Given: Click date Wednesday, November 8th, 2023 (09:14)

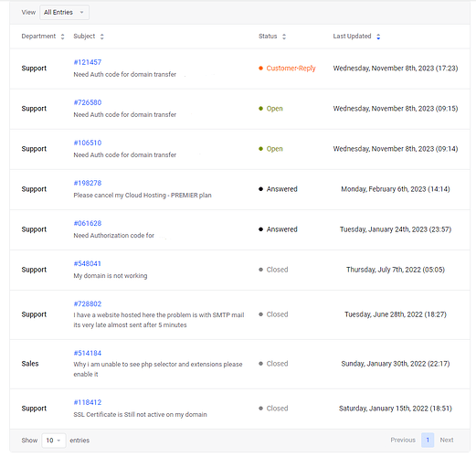Looking at the screenshot, I should pyautogui.click(x=396, y=149).
